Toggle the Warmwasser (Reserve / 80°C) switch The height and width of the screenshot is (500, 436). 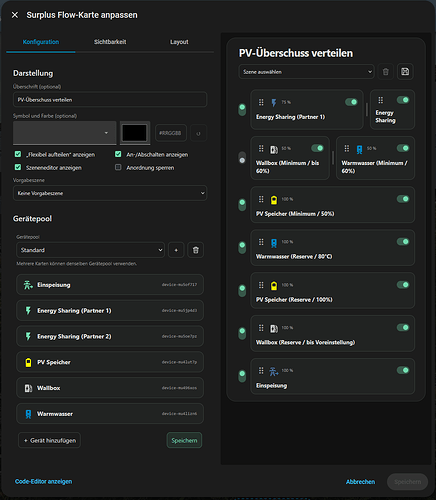pyautogui.click(x=403, y=242)
